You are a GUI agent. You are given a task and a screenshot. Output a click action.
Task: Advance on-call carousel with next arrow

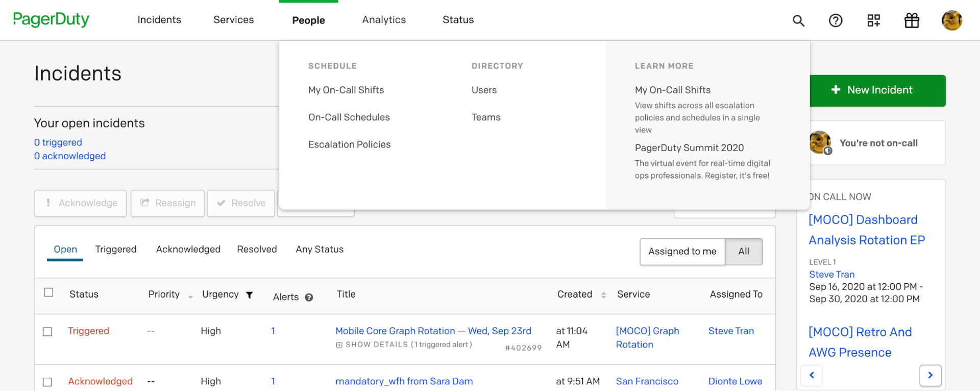point(930,375)
